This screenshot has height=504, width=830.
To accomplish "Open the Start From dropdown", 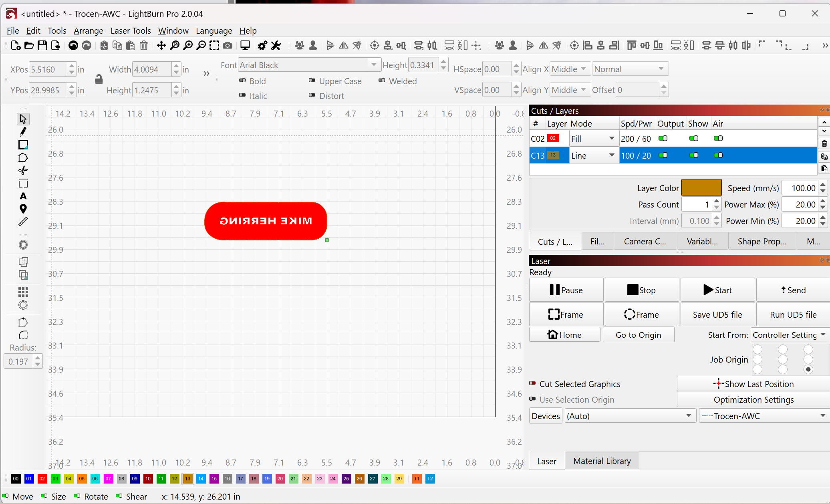I will pos(789,335).
